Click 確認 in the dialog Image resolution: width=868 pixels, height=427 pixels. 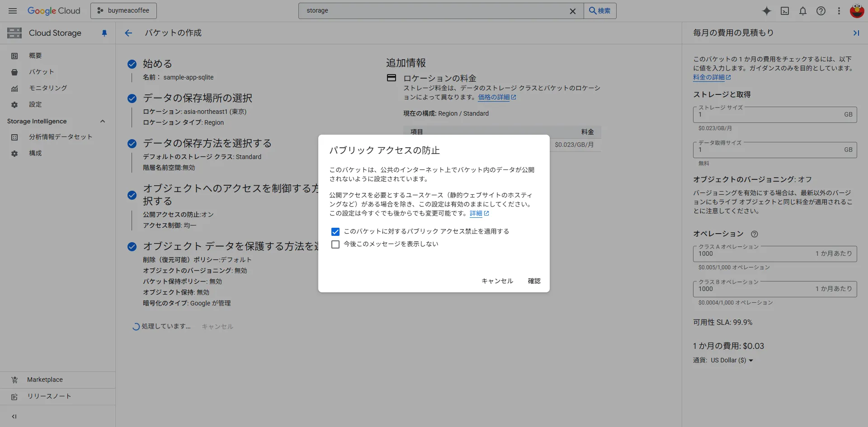pos(534,281)
